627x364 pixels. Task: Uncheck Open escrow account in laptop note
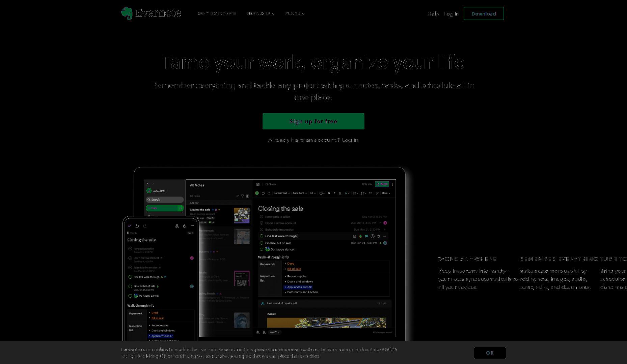[x=262, y=223]
